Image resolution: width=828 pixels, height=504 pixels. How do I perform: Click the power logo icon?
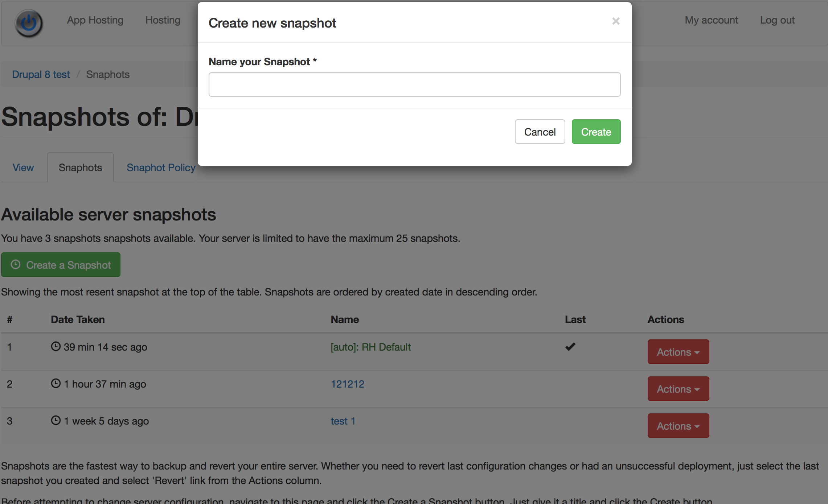coord(29,23)
